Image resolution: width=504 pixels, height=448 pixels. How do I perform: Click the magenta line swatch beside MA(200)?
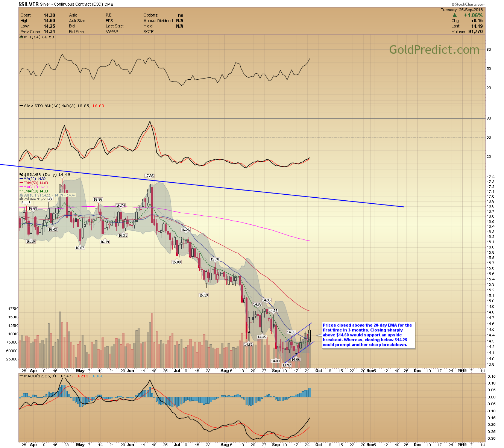click(x=21, y=187)
